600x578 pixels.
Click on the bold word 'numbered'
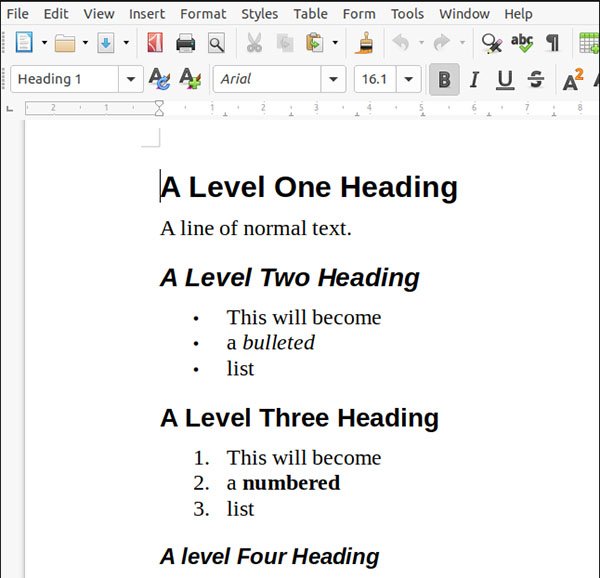[x=291, y=483]
